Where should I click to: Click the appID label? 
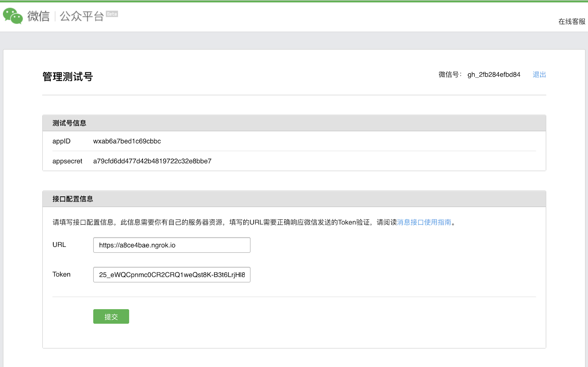click(x=61, y=141)
